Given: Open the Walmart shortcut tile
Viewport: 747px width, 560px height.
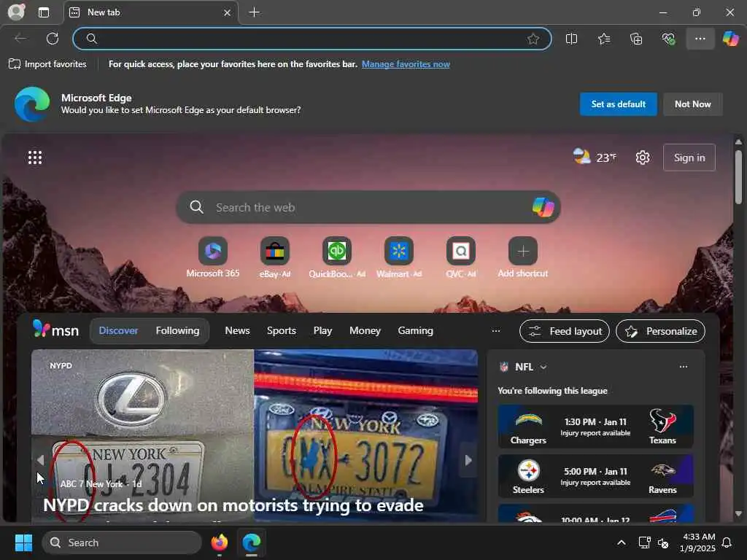Looking at the screenshot, I should [x=399, y=257].
